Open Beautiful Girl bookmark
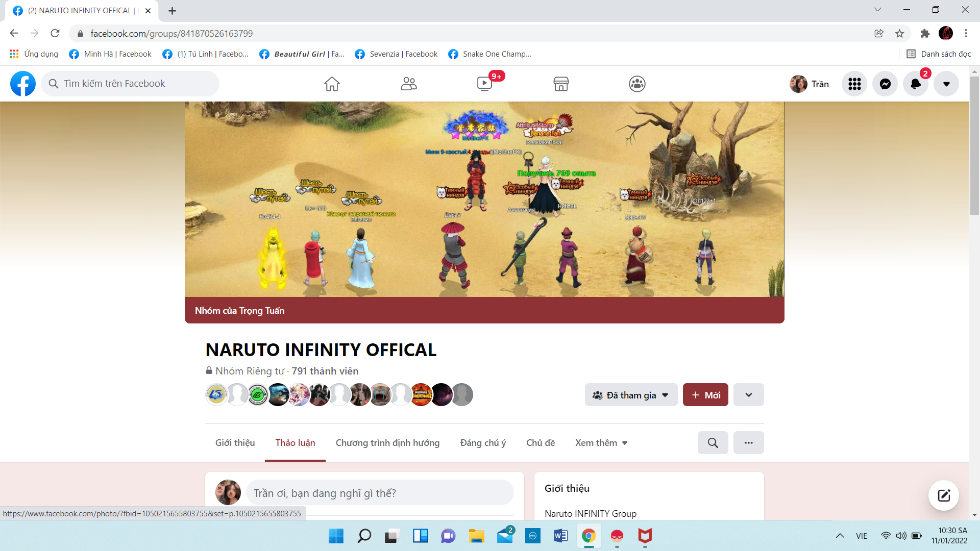Viewport: 980px width, 551px height. (x=302, y=54)
